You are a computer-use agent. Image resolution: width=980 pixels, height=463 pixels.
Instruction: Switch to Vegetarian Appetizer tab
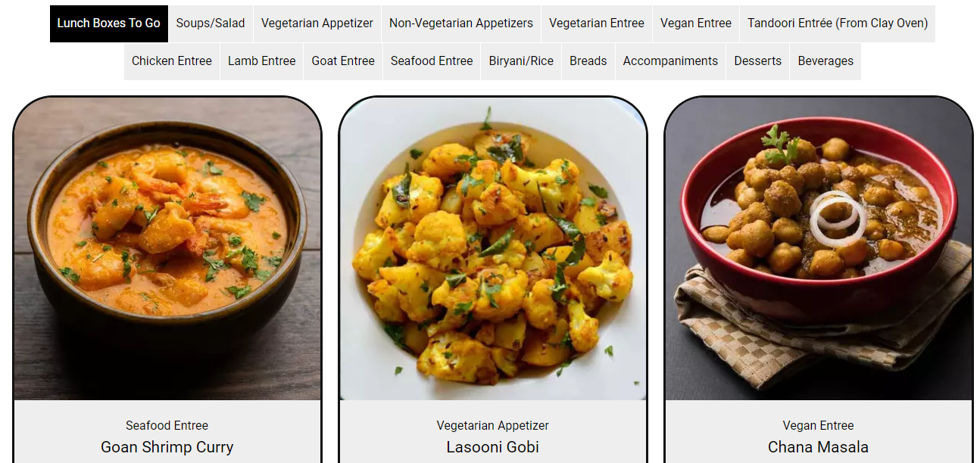click(317, 23)
